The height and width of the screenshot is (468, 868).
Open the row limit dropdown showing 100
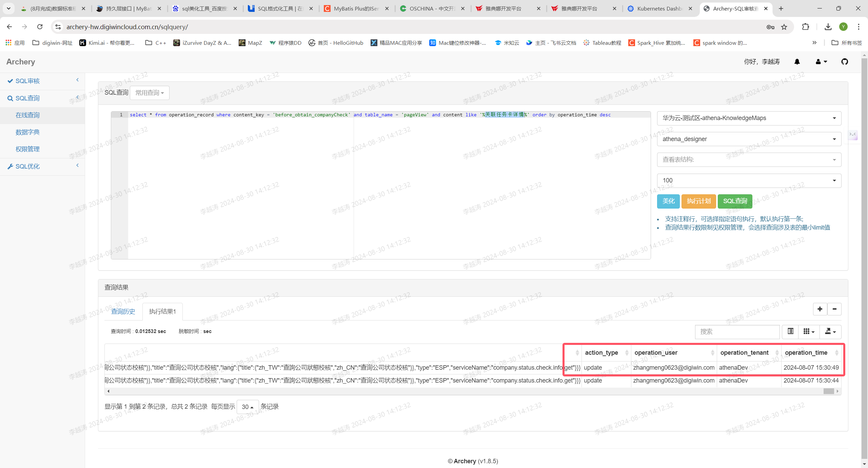tap(749, 180)
